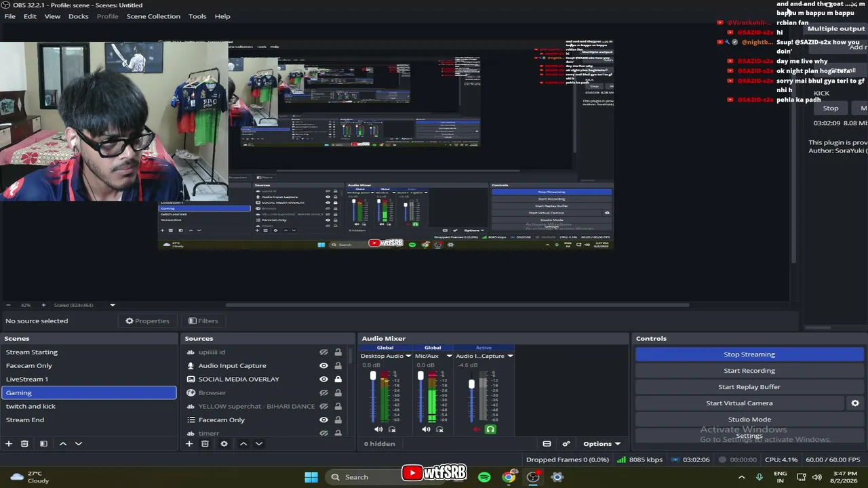Screen dimensions: 868x488
Task: Open Audio Input Capture channel dropdown
Action: pos(510,356)
